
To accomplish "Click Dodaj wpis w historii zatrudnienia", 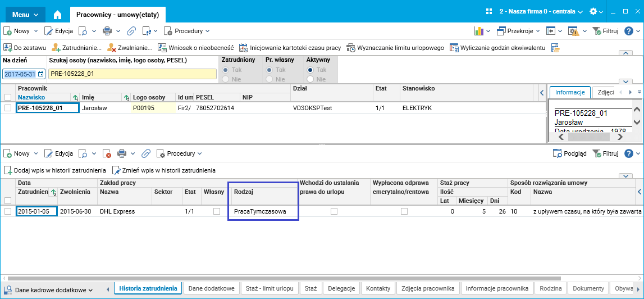I will pyautogui.click(x=55, y=170).
